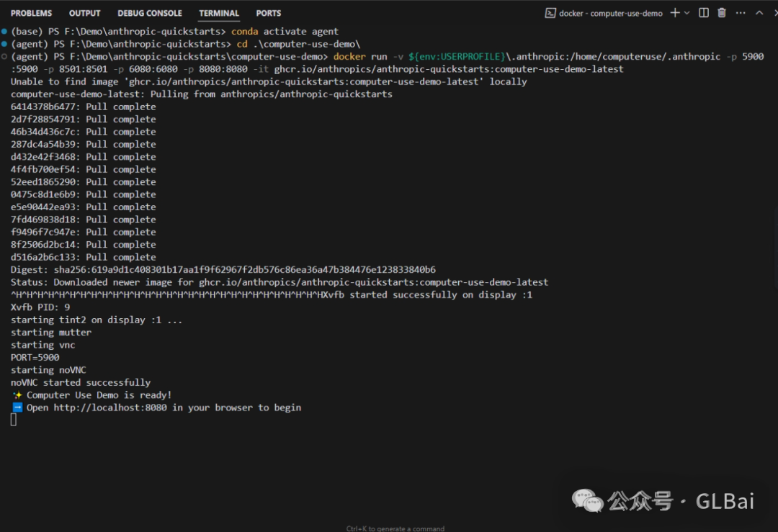
Task: Open the OUTPUT tab
Action: 85,13
